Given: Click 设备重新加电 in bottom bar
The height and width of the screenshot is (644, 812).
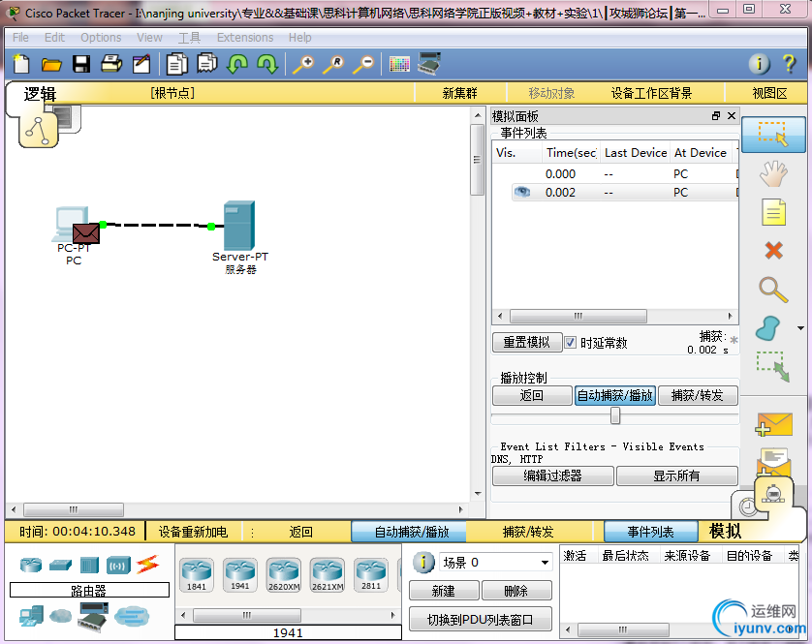Looking at the screenshot, I should [x=193, y=532].
